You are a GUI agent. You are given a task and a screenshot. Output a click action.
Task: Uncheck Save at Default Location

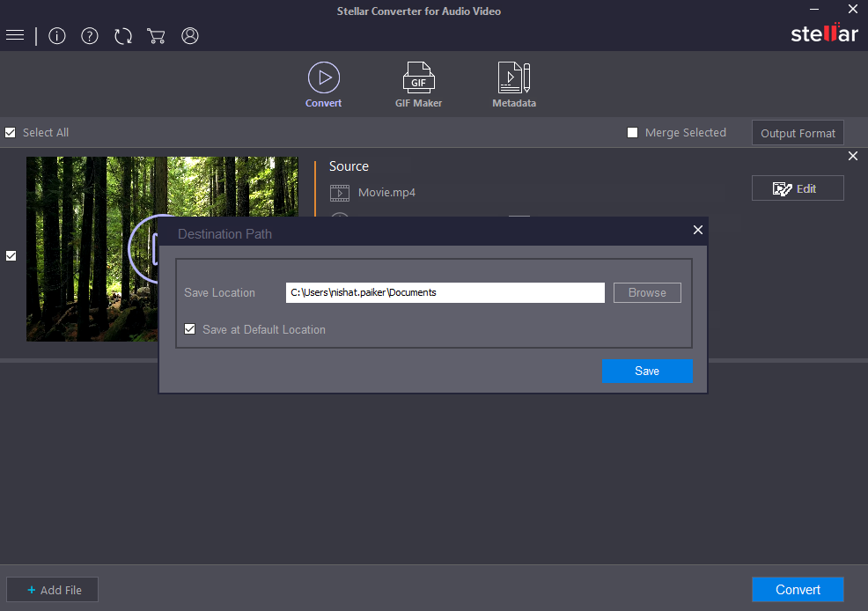190,329
